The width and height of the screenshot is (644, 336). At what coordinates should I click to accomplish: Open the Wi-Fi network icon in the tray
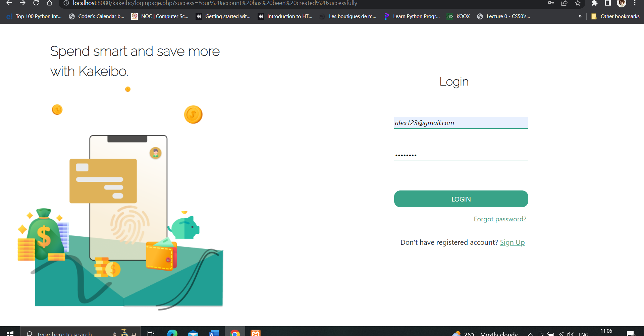[561, 333]
